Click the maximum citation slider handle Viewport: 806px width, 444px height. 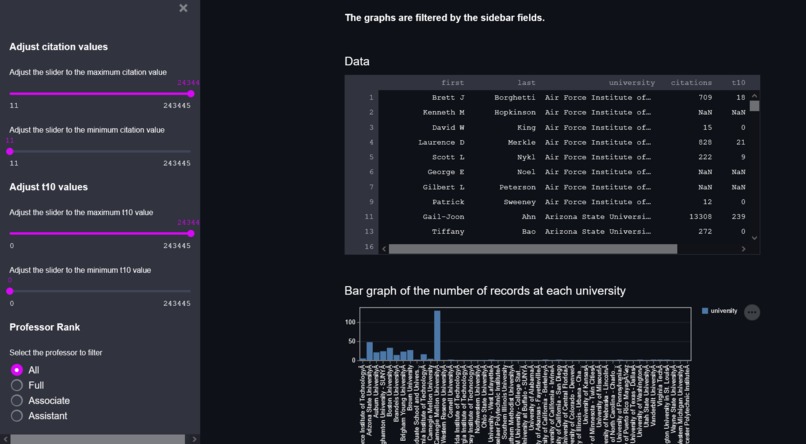[191, 94]
